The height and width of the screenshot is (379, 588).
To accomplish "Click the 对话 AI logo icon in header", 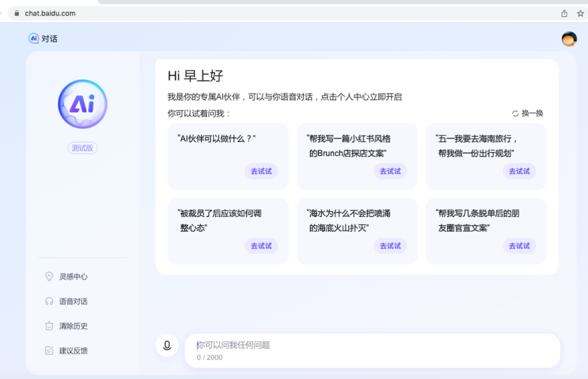I will pos(34,38).
